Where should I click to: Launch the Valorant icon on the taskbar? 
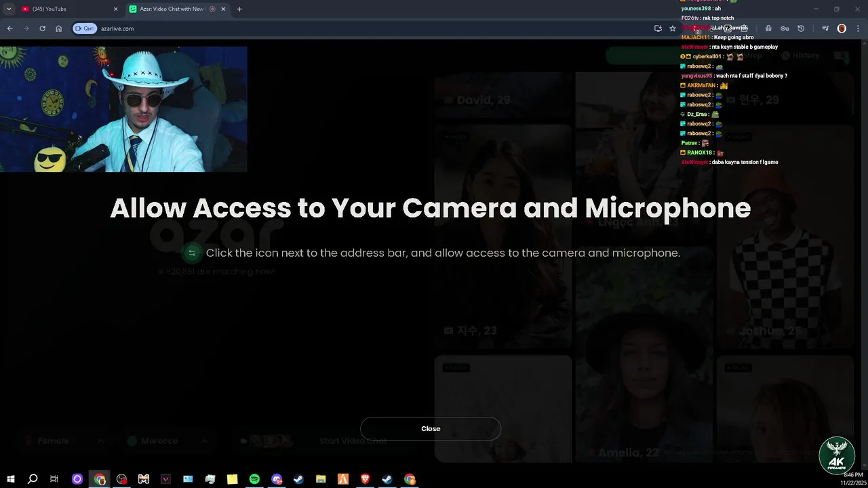pyautogui.click(x=166, y=479)
